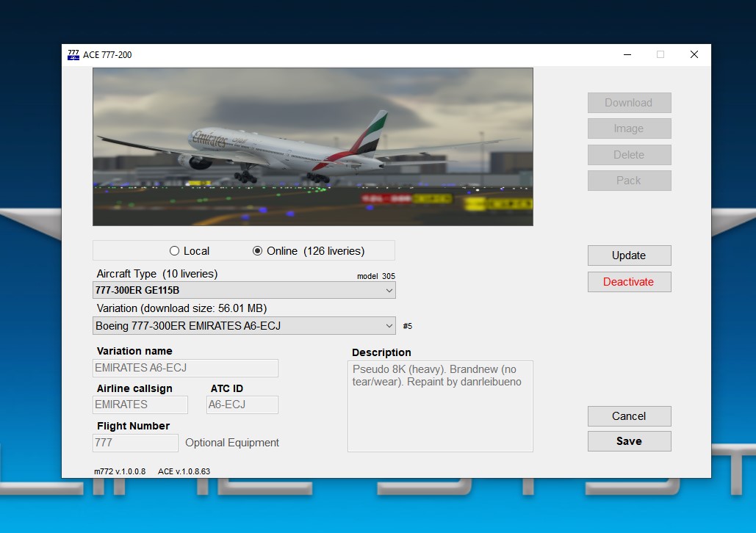Close the ACE 777-200 window

coord(694,54)
